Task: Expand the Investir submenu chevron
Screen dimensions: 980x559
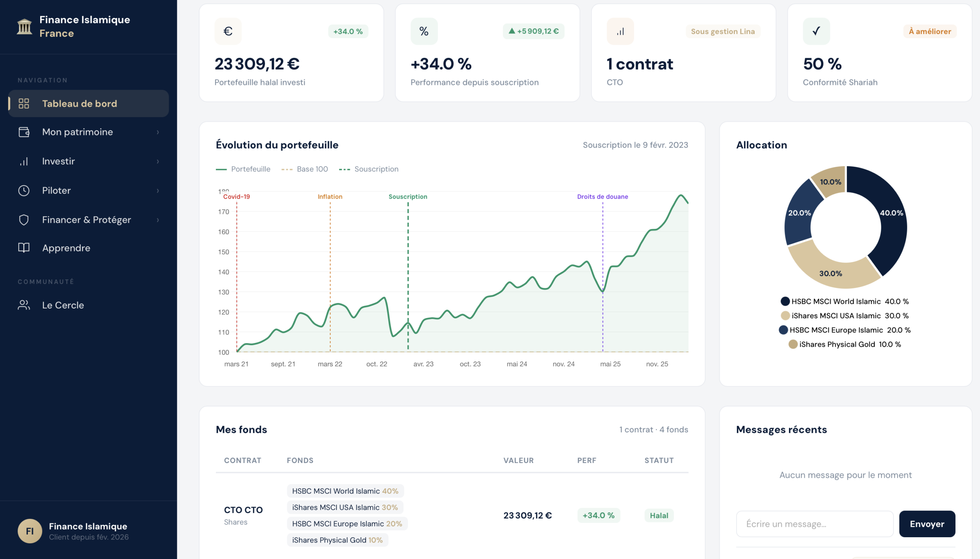Action: [x=158, y=161]
